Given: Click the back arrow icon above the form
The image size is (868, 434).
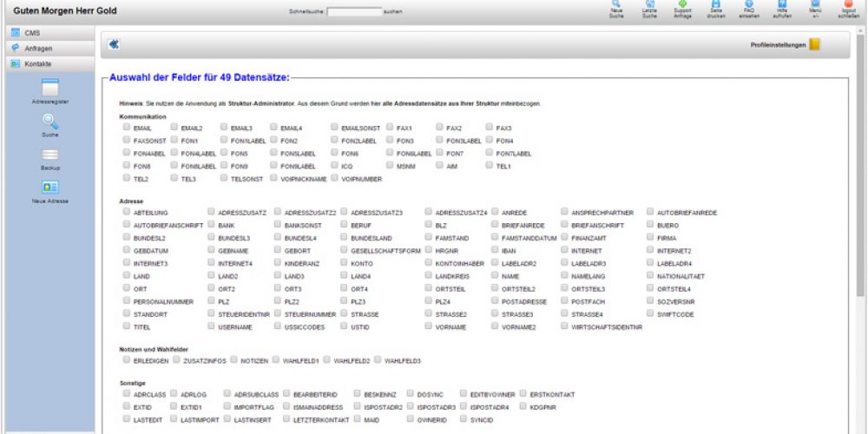Looking at the screenshot, I should tap(114, 44).
